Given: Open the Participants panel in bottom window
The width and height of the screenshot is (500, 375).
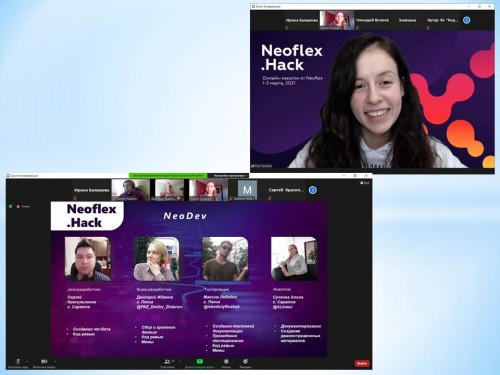Looking at the screenshot, I should point(167,363).
